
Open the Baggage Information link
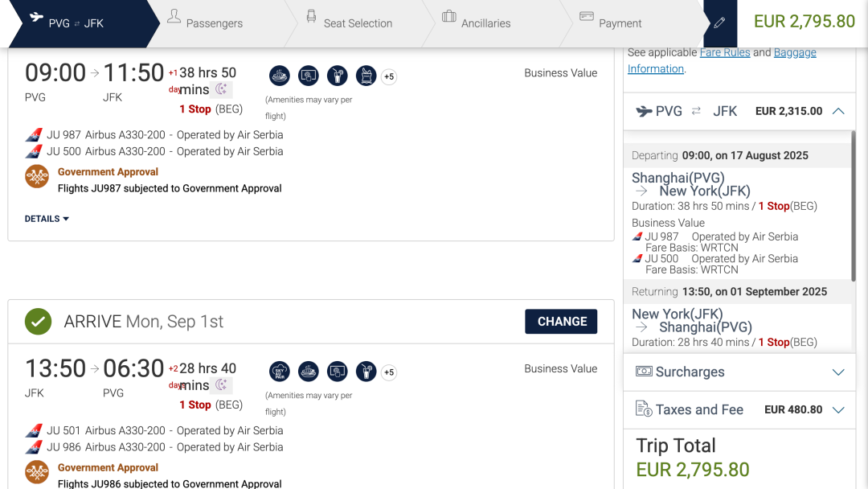tap(722, 60)
